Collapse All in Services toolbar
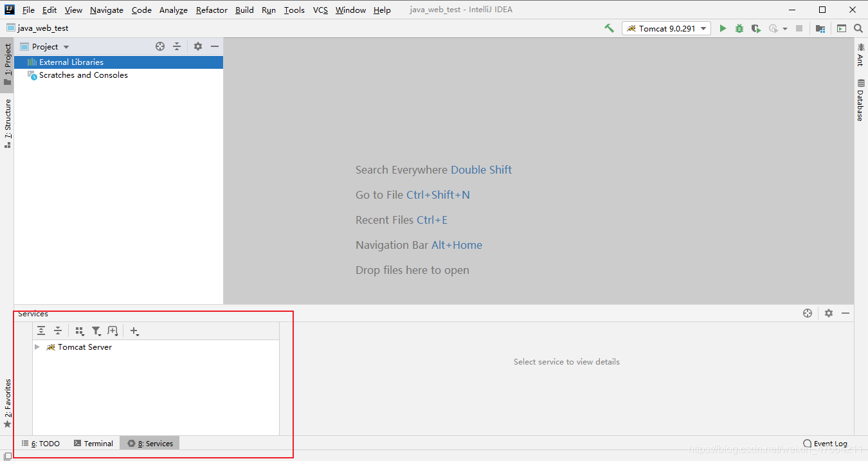This screenshot has height=461, width=868. pyautogui.click(x=58, y=330)
